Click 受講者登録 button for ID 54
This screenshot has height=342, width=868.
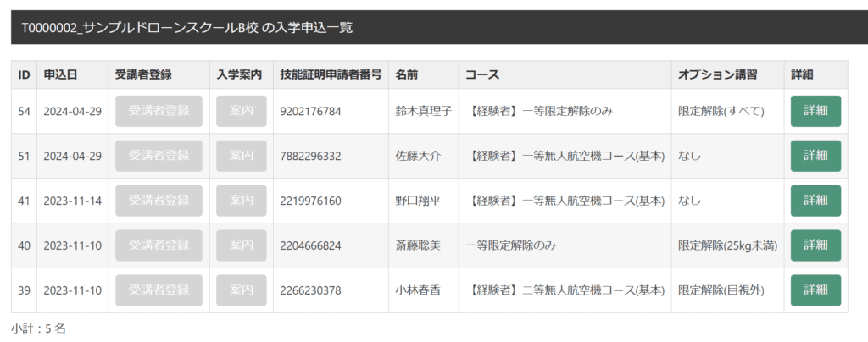159,112
